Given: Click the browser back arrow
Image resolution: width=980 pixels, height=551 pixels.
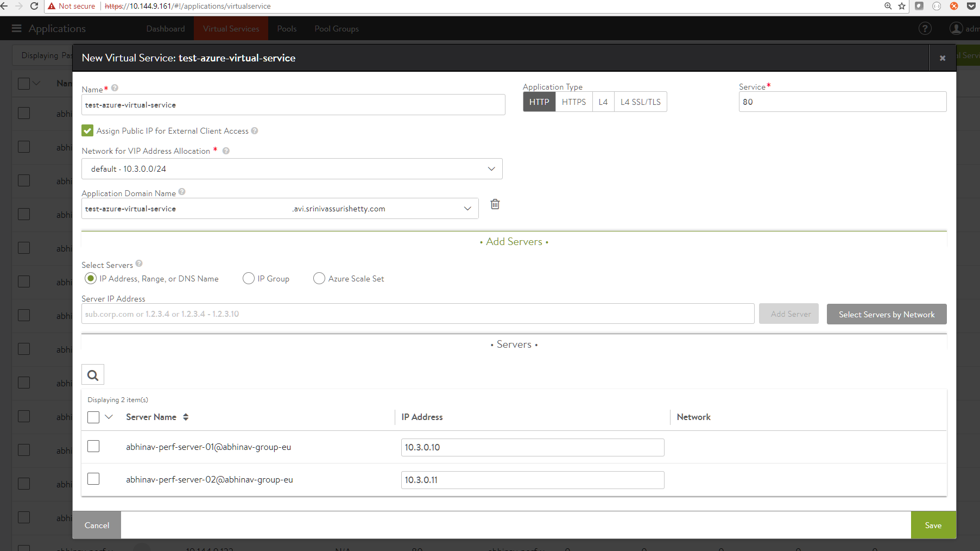Looking at the screenshot, I should click(x=4, y=6).
